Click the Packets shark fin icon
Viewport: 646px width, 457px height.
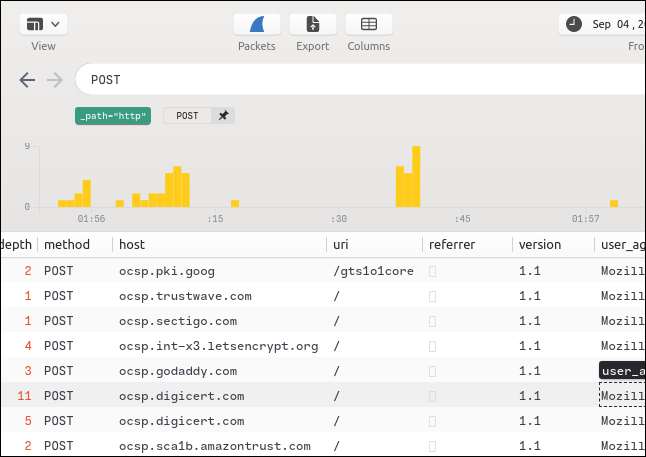coord(257,24)
